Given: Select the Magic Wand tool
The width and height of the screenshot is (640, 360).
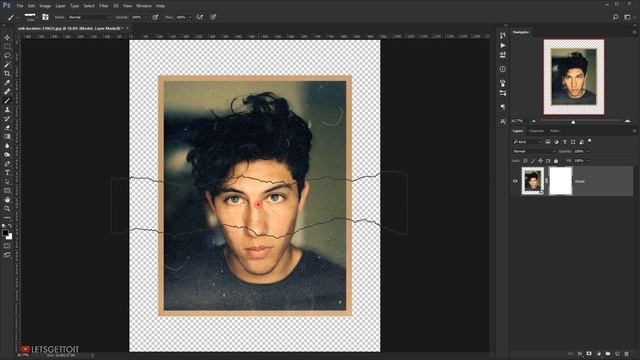Looking at the screenshot, I should tap(7, 64).
